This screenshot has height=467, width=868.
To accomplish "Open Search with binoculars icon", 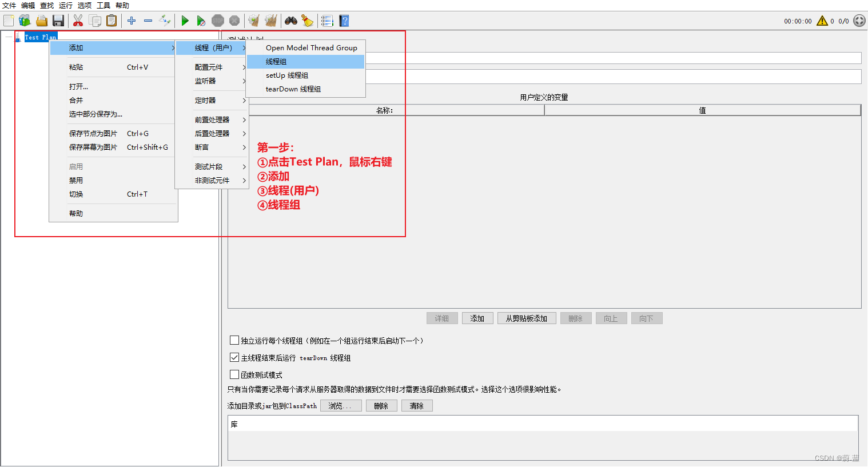I will point(291,21).
